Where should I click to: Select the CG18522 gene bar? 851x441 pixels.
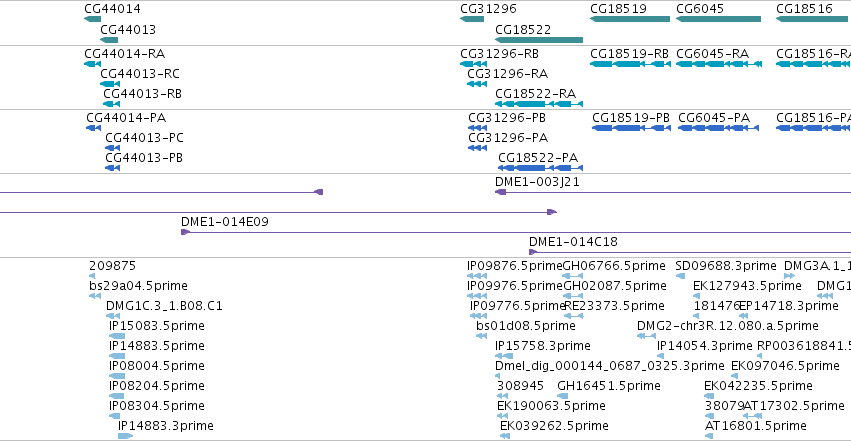tap(539, 40)
